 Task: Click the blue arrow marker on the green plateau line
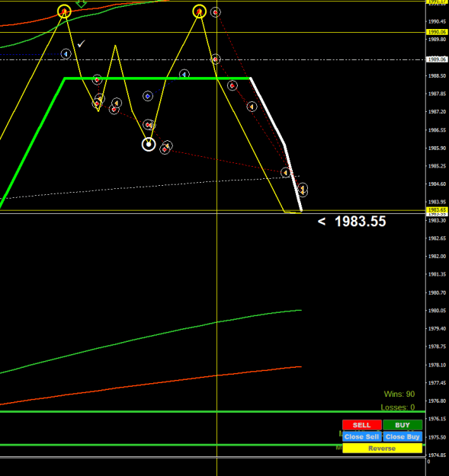[184, 75]
